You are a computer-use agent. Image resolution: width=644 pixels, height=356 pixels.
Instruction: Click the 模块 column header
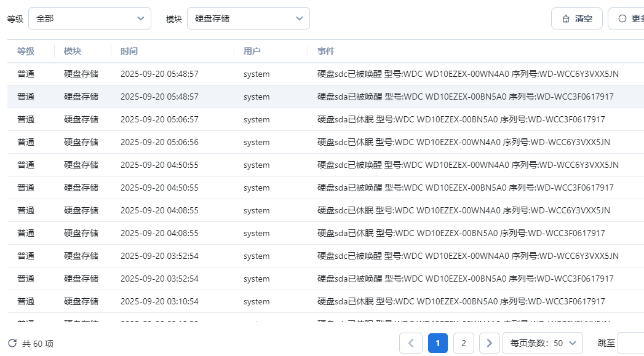[x=73, y=51]
